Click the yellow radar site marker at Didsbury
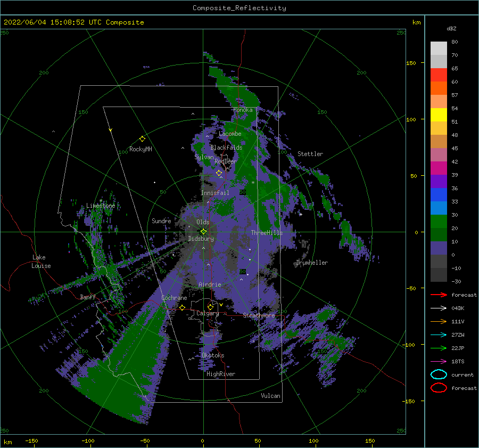 tap(203, 232)
